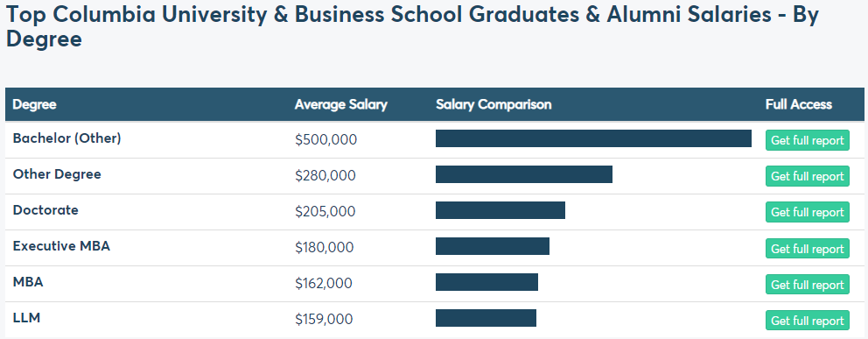Select the Doctorate degree label
Image resolution: width=868 pixels, height=339 pixels.
coord(45,210)
